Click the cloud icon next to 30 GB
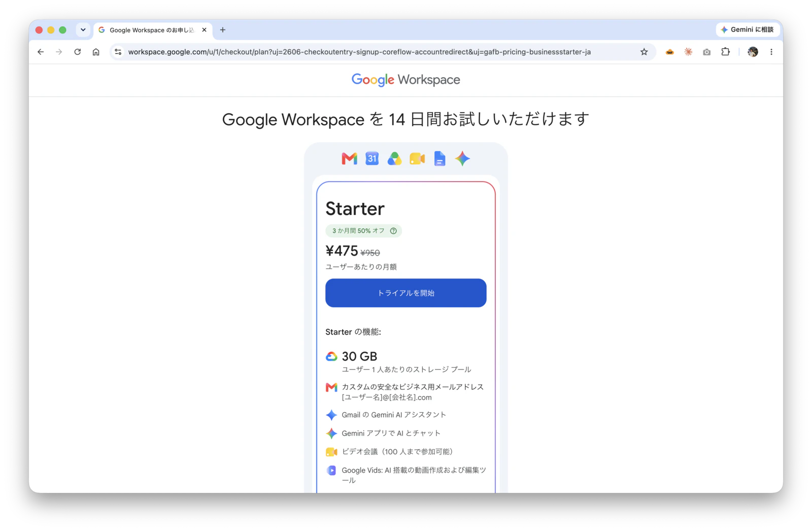 tap(331, 357)
